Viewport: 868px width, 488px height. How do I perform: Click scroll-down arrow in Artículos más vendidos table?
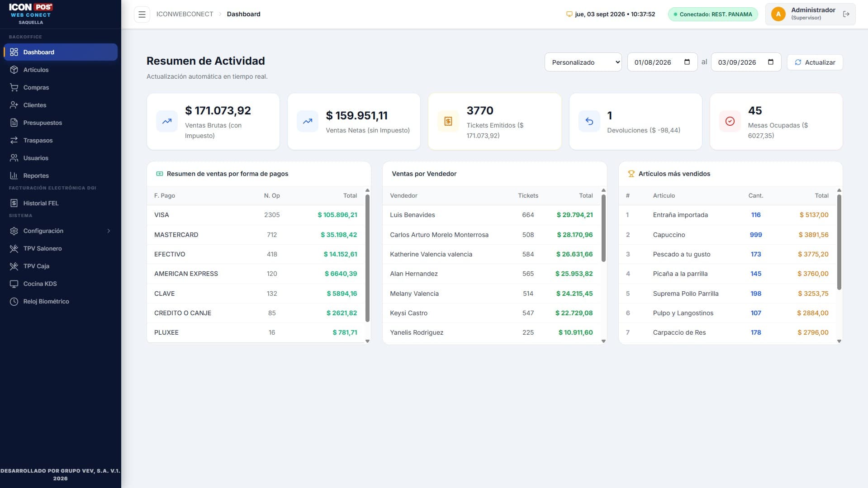pos(839,341)
